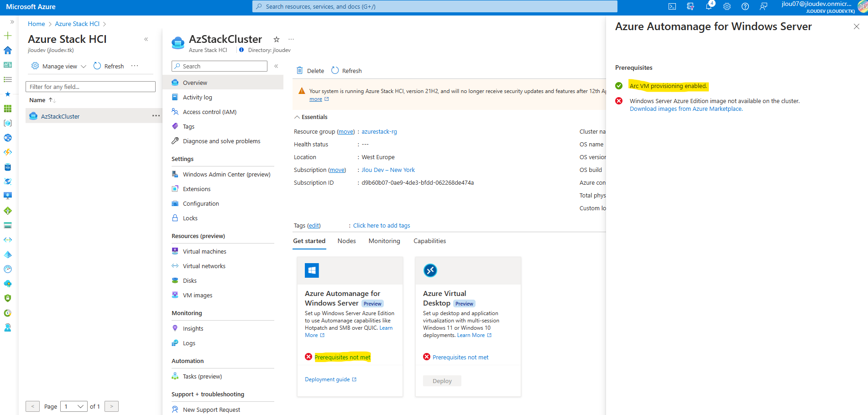Viewport: 868px width, 415px height.
Task: Select the Overview menu item
Action: click(x=223, y=83)
